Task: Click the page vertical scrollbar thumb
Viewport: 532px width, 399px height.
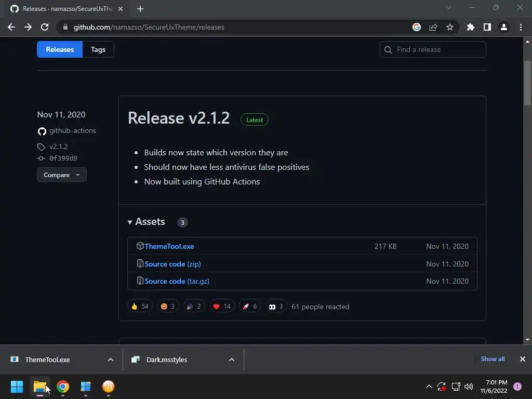Action: pos(527,84)
